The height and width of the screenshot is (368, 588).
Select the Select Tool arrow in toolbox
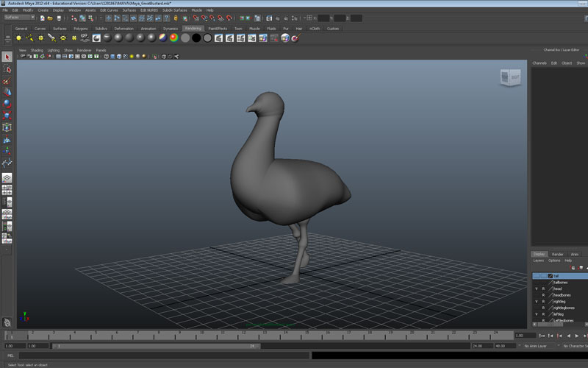[7, 57]
